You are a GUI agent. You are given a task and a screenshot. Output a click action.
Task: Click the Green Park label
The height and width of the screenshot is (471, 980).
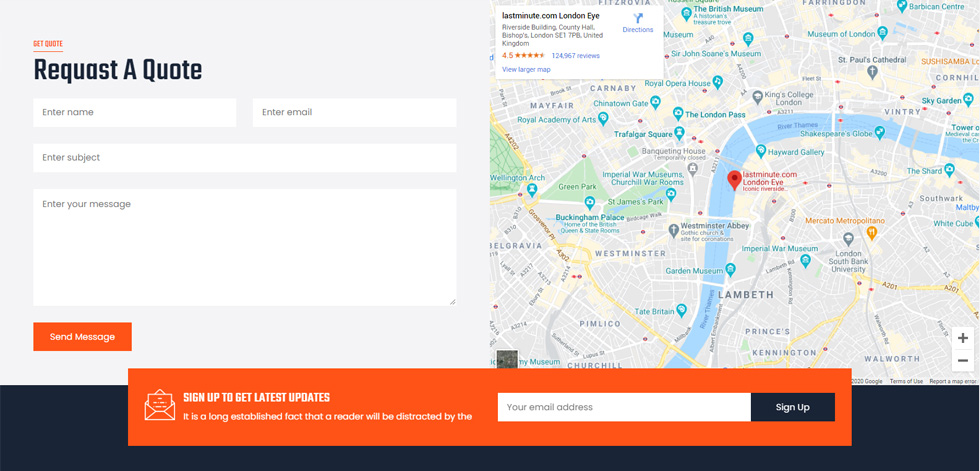click(x=577, y=187)
